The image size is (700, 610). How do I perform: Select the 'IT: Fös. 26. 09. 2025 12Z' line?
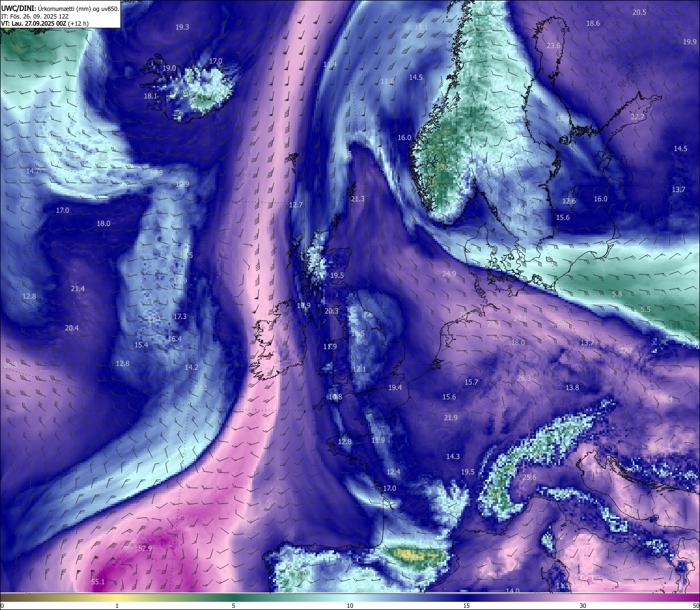tap(35, 16)
